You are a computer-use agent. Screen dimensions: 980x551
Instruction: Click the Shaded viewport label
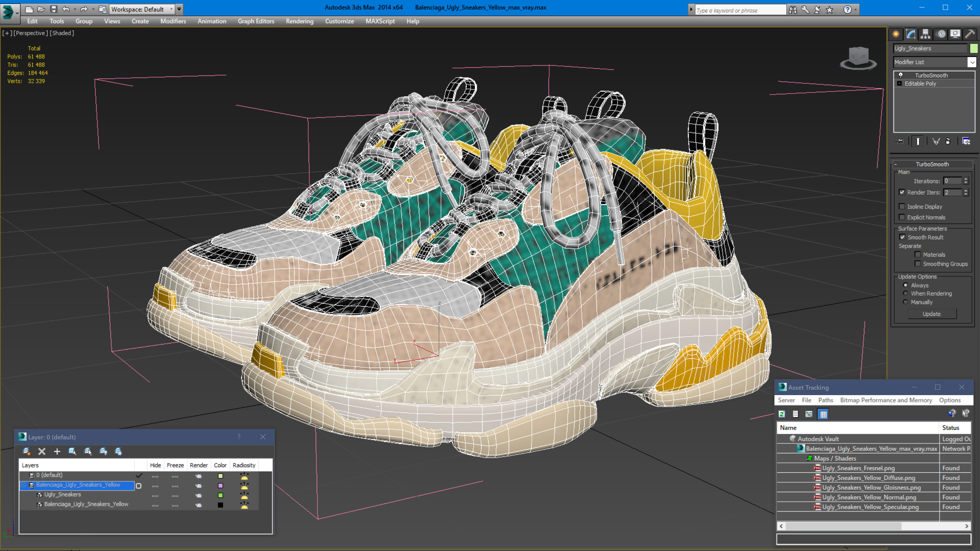point(62,33)
